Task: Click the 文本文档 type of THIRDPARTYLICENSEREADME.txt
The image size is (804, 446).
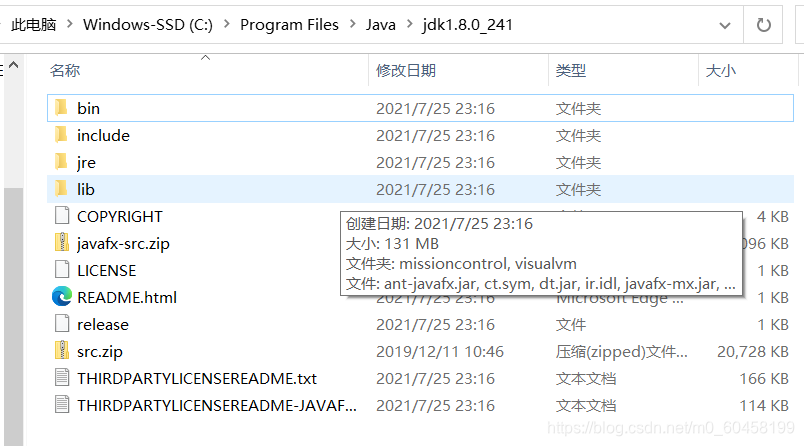Action: tap(586, 378)
